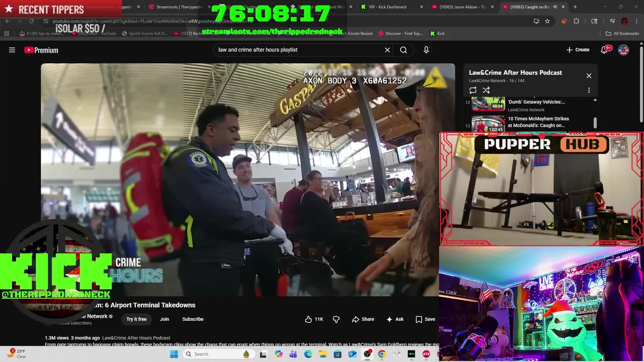
Task: Mute the playing tab via speaker icon
Action: click(555, 7)
